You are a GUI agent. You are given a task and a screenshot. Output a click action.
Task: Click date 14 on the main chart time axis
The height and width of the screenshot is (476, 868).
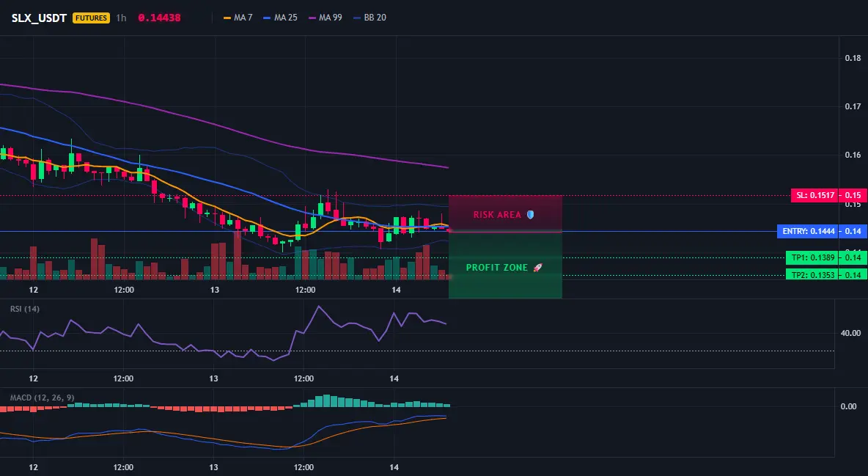click(x=396, y=290)
